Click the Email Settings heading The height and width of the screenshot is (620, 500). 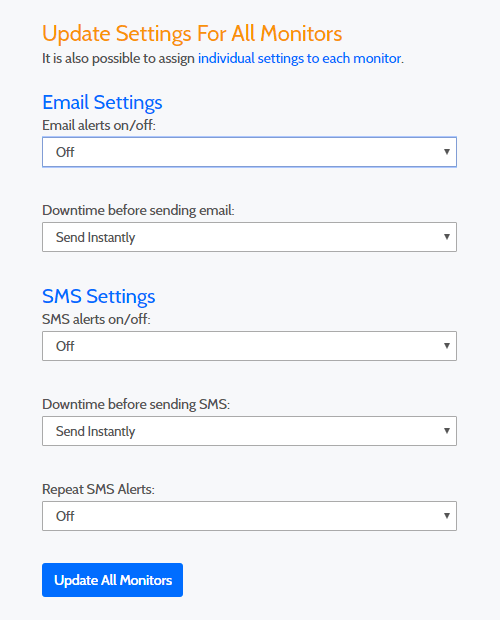[102, 103]
